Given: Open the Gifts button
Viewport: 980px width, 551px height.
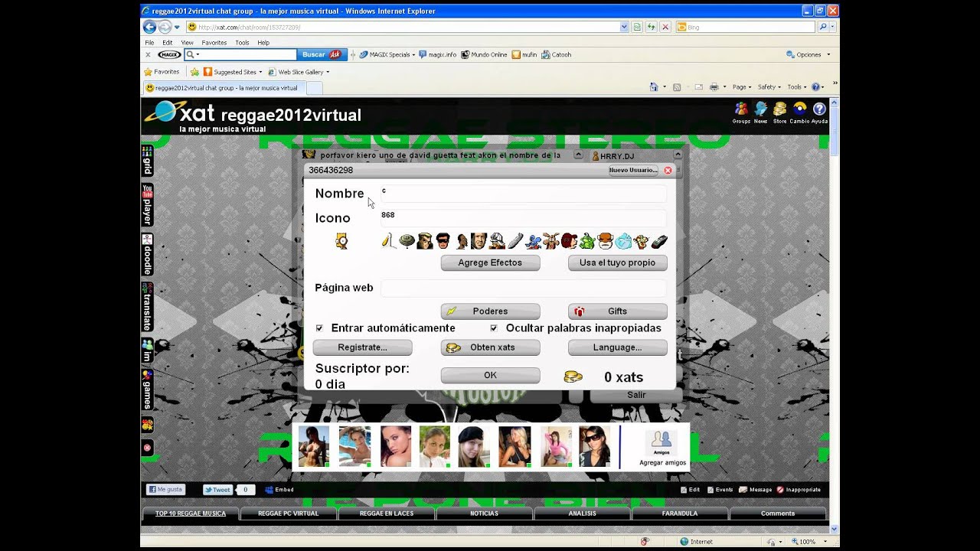Looking at the screenshot, I should pos(617,311).
